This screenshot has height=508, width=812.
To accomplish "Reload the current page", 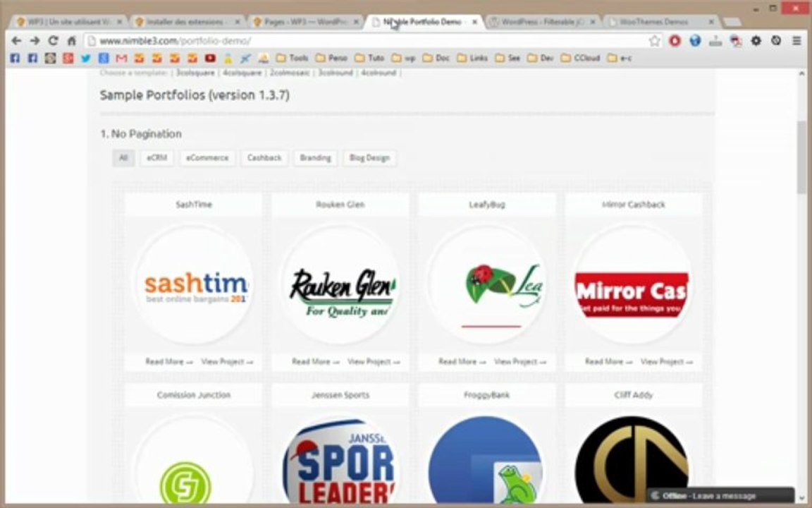I will (x=53, y=40).
